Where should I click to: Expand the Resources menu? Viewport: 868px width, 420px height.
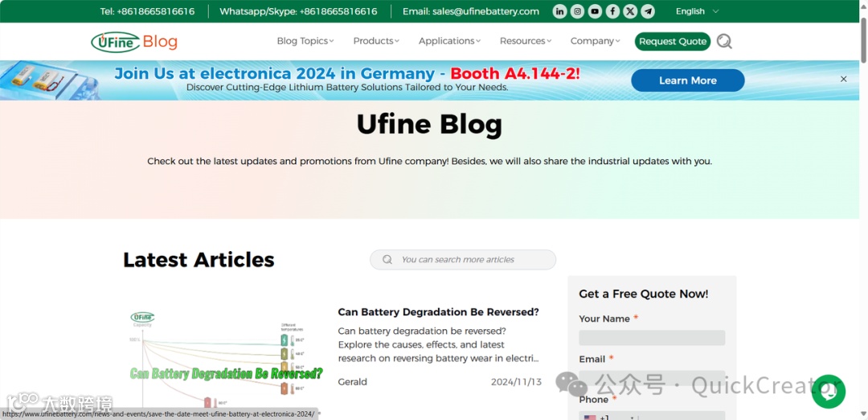pyautogui.click(x=526, y=41)
